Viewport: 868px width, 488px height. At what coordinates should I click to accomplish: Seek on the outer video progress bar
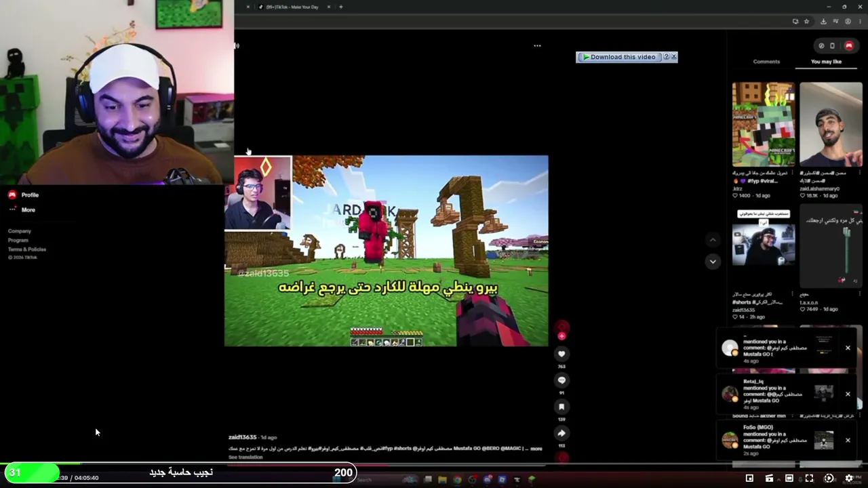(x=434, y=465)
